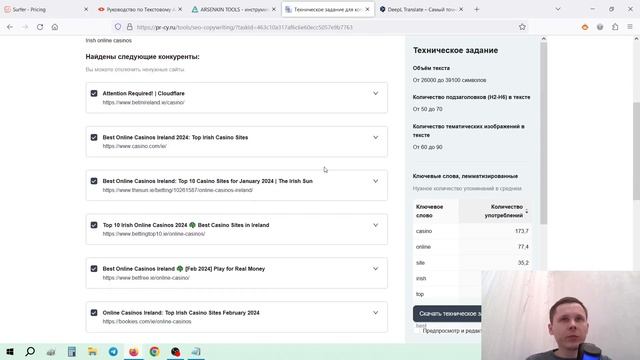Open the betinireland.ie casino link

pyautogui.click(x=143, y=102)
